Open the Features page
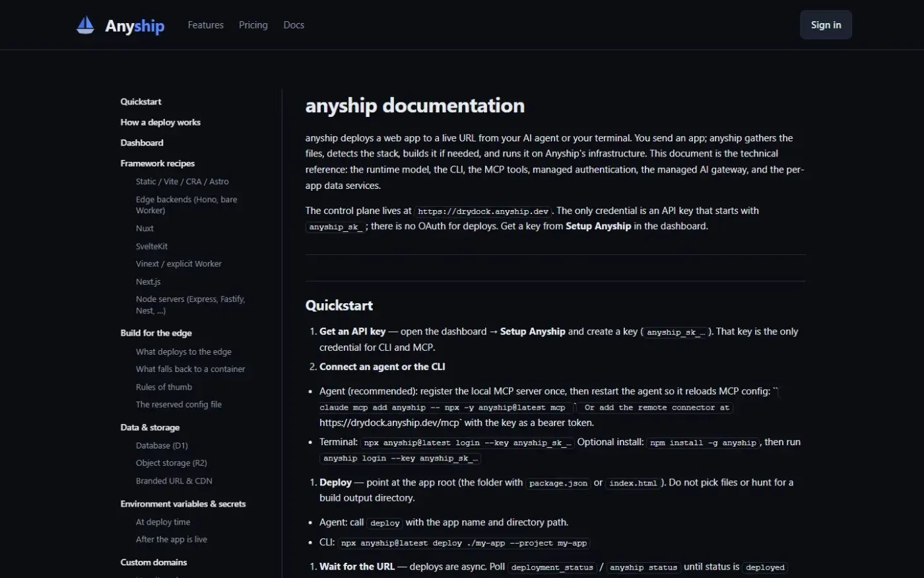Image resolution: width=924 pixels, height=578 pixels. (205, 25)
